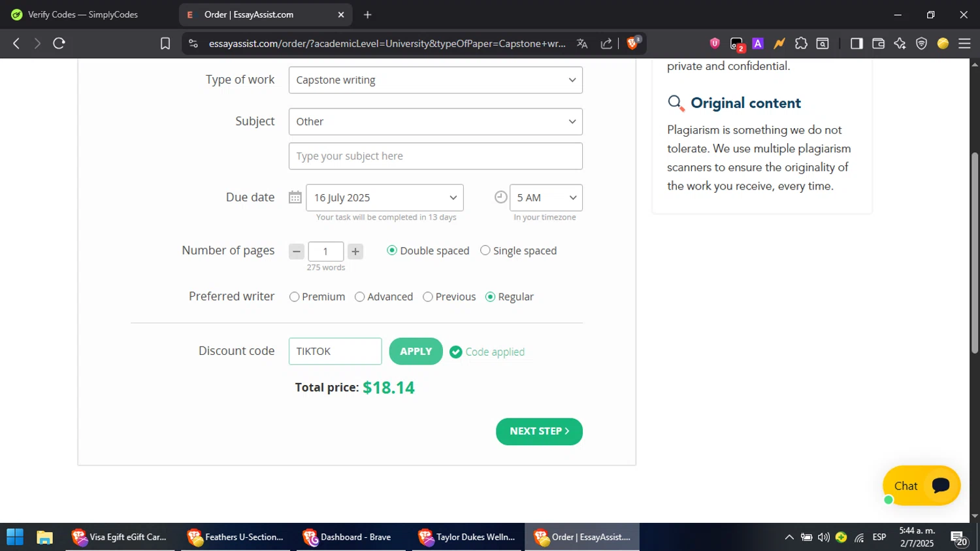Choose Advanced preferred writer
Image resolution: width=980 pixels, height=551 pixels.
click(384, 297)
